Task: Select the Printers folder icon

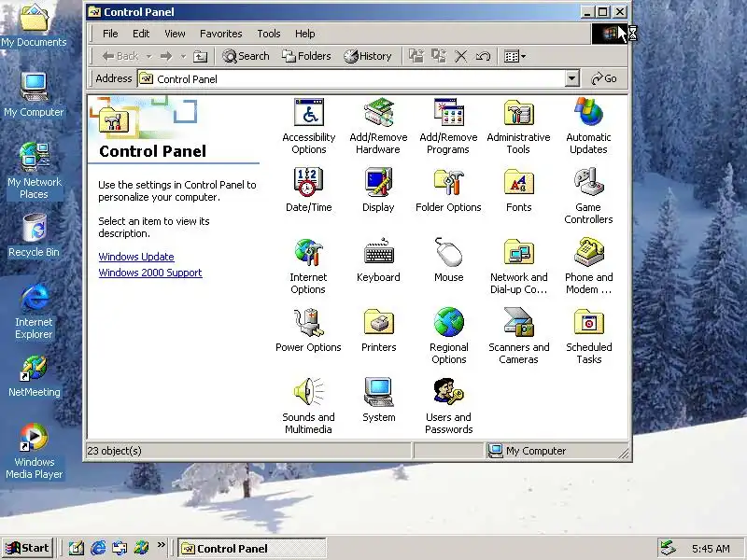Action: (378, 322)
